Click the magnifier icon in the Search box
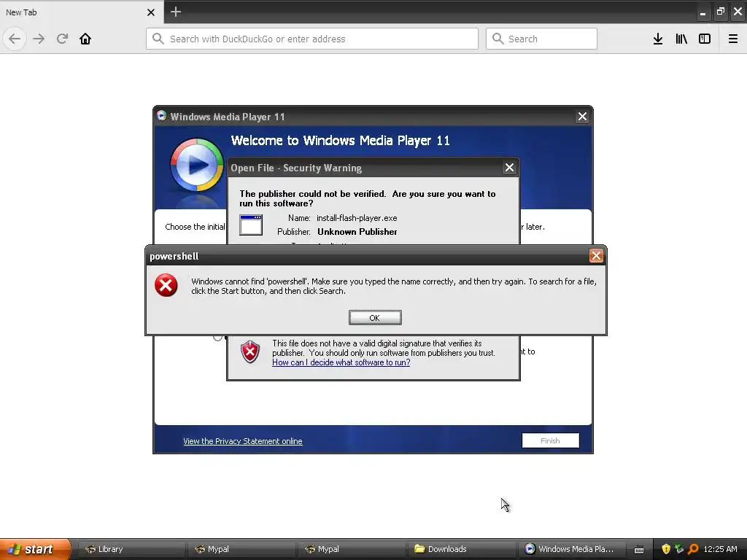747x560 pixels. tap(498, 39)
